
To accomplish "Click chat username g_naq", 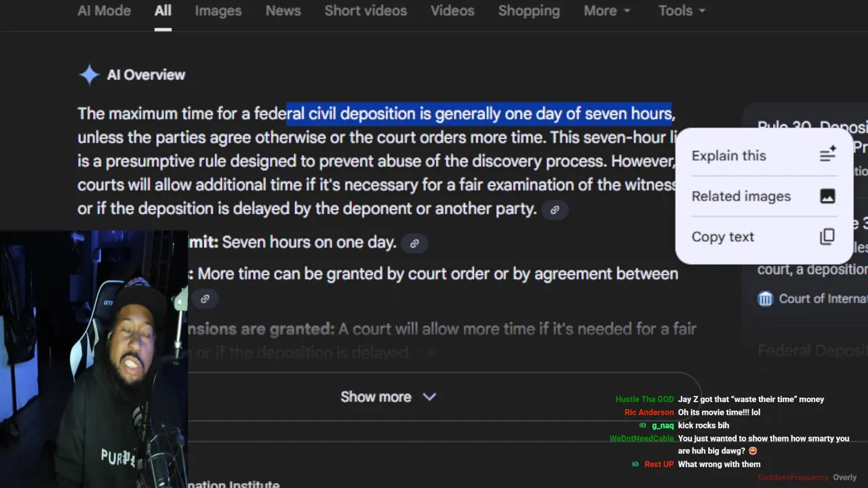I will pyautogui.click(x=663, y=426).
